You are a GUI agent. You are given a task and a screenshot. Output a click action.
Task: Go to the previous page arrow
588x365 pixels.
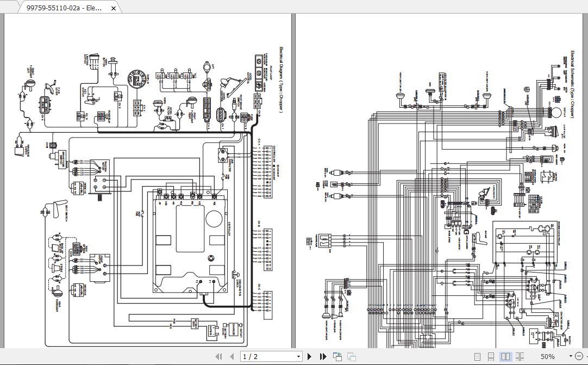230,356
